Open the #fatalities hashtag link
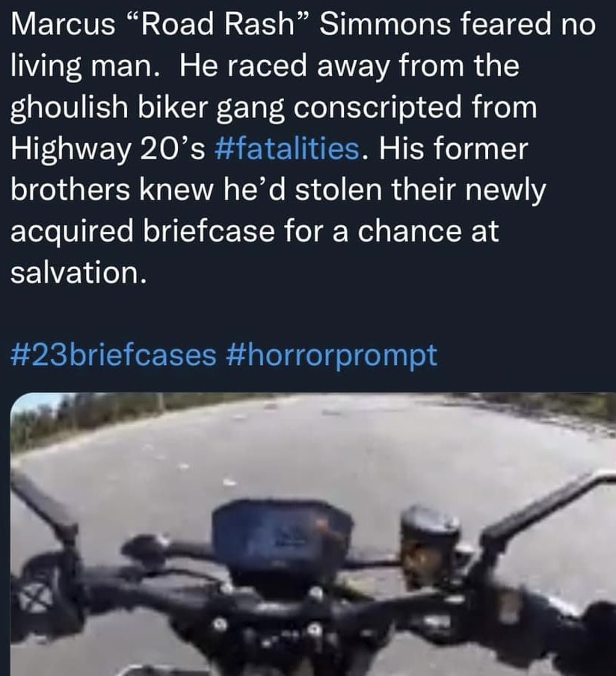The width and height of the screenshot is (616, 676). [286, 149]
